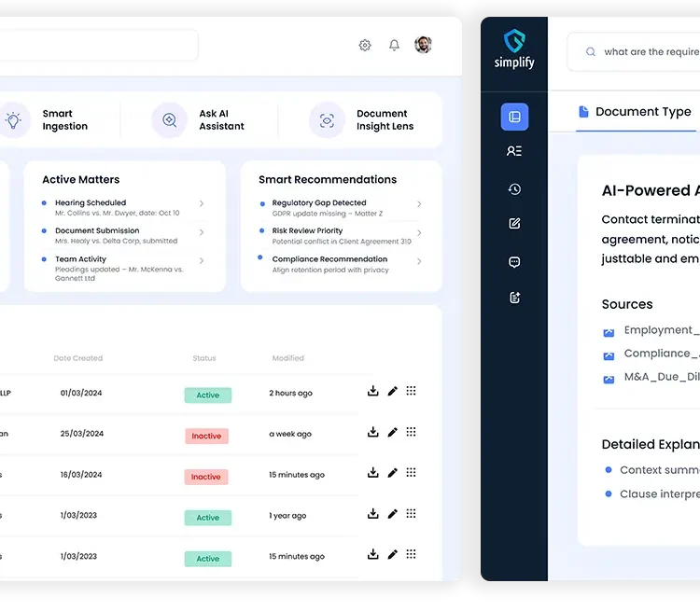Expand Hearing Scheduled matter chevron

click(x=202, y=203)
